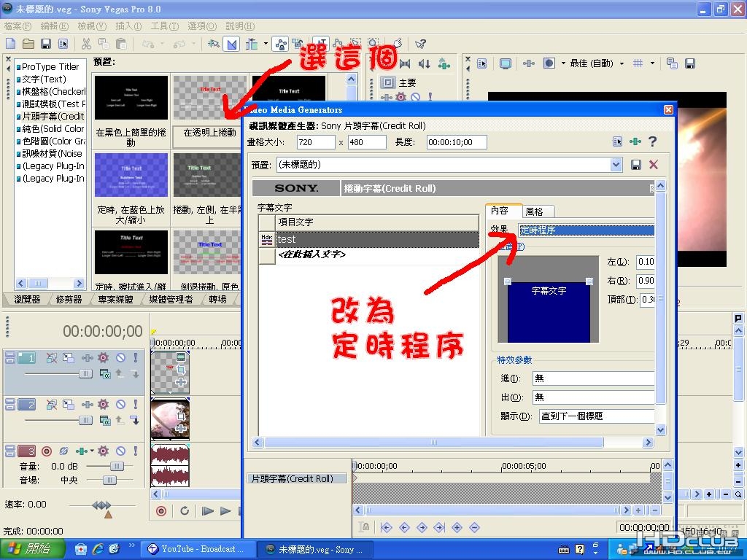Open the 工具(T) menu
747x560 pixels.
tap(165, 26)
